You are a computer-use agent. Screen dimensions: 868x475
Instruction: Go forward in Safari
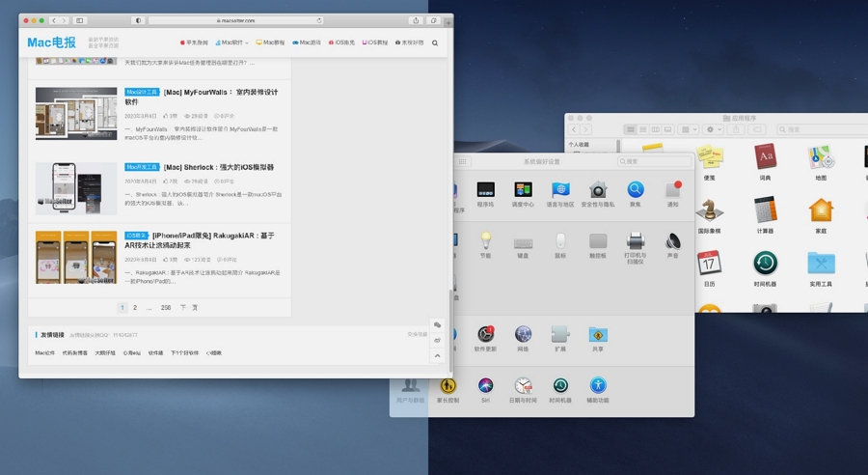(x=65, y=20)
